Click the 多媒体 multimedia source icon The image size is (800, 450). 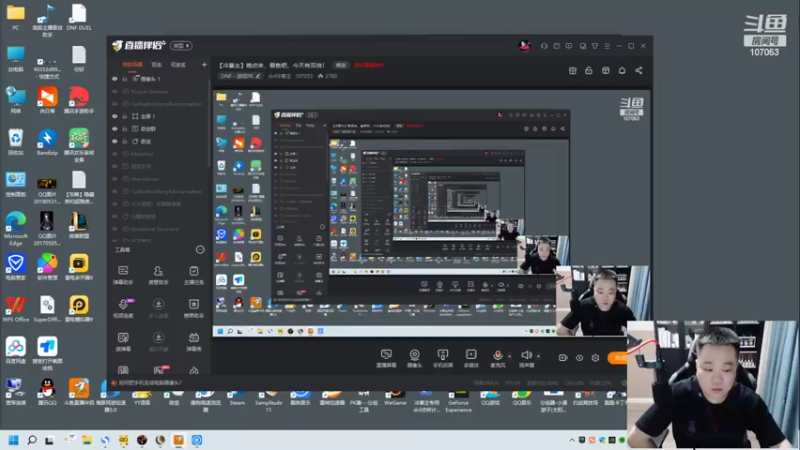(471, 358)
